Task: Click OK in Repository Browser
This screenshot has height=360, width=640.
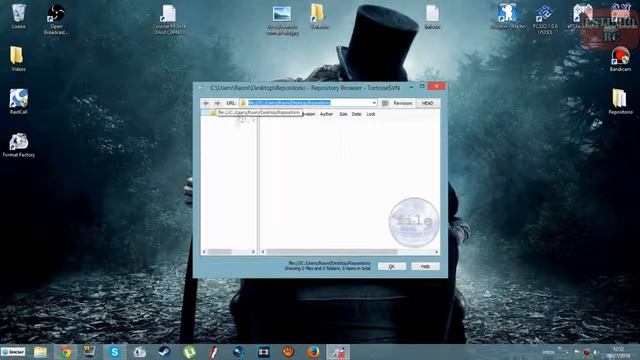Action: (x=391, y=266)
